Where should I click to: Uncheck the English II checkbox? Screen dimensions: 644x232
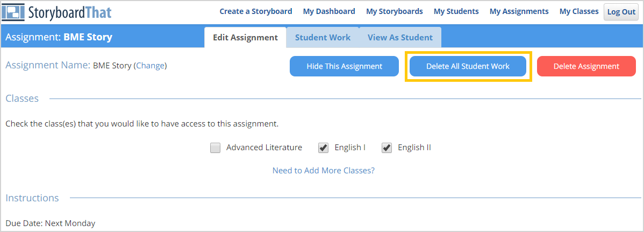click(x=387, y=147)
